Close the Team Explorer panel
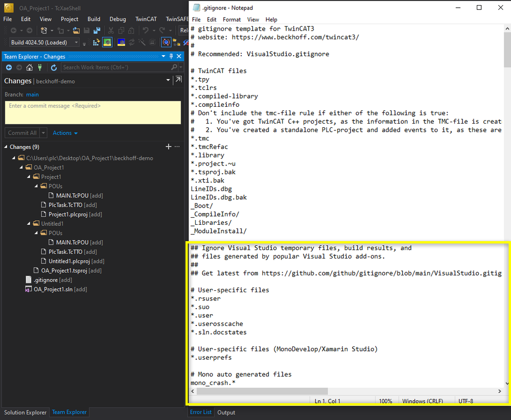The height and width of the screenshot is (420, 511). click(179, 56)
